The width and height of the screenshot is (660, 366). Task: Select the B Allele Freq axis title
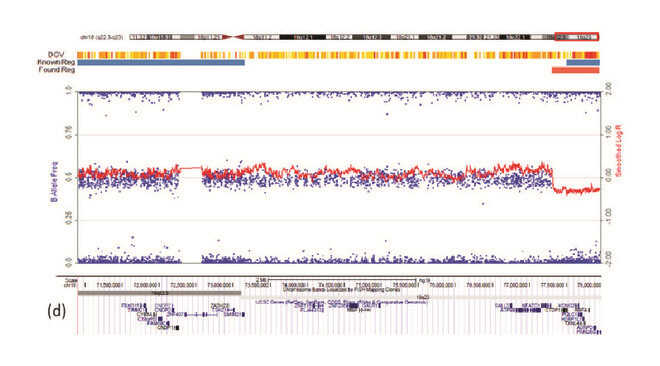click(54, 182)
